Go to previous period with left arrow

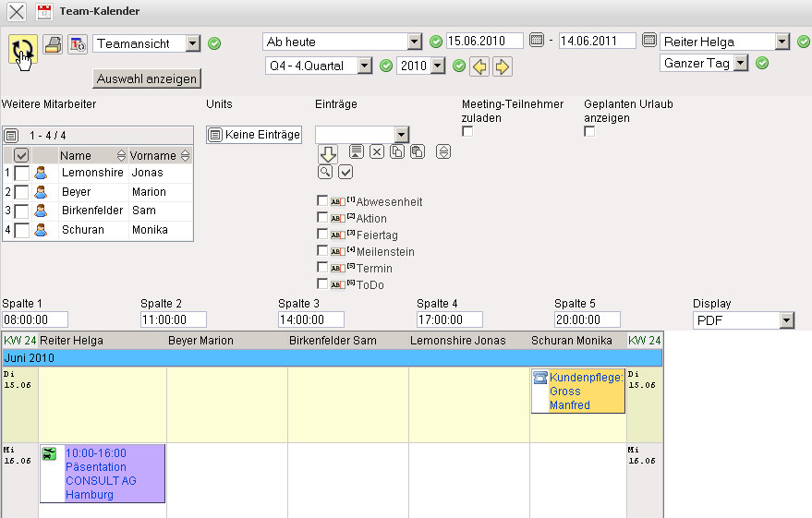479,66
